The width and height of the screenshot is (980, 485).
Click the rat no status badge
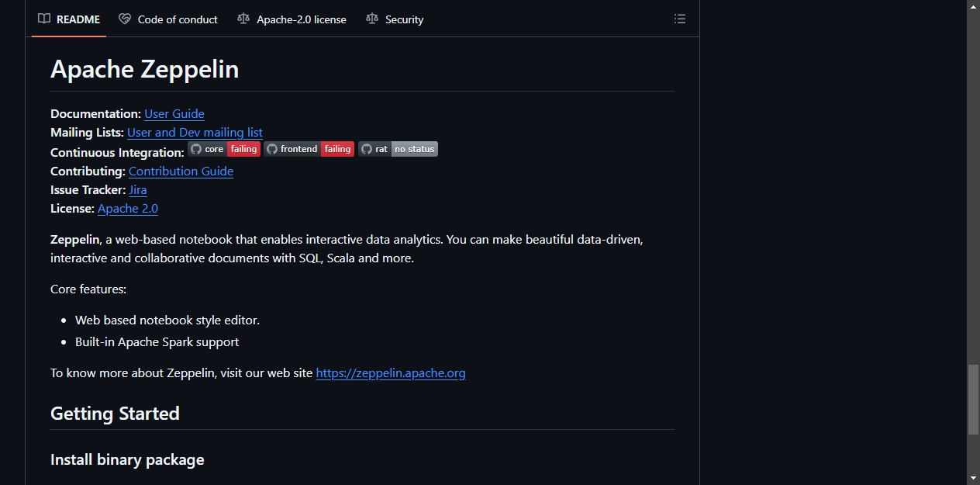[398, 149]
